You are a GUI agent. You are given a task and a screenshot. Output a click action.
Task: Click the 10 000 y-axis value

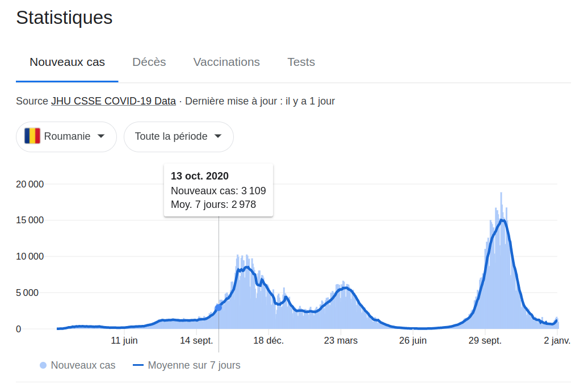coord(30,256)
